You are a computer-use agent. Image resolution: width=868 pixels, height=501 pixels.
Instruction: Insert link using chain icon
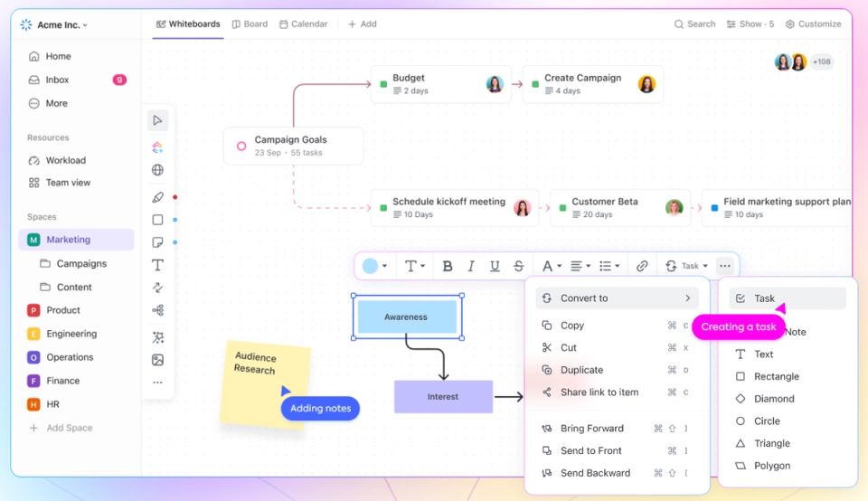pyautogui.click(x=642, y=266)
